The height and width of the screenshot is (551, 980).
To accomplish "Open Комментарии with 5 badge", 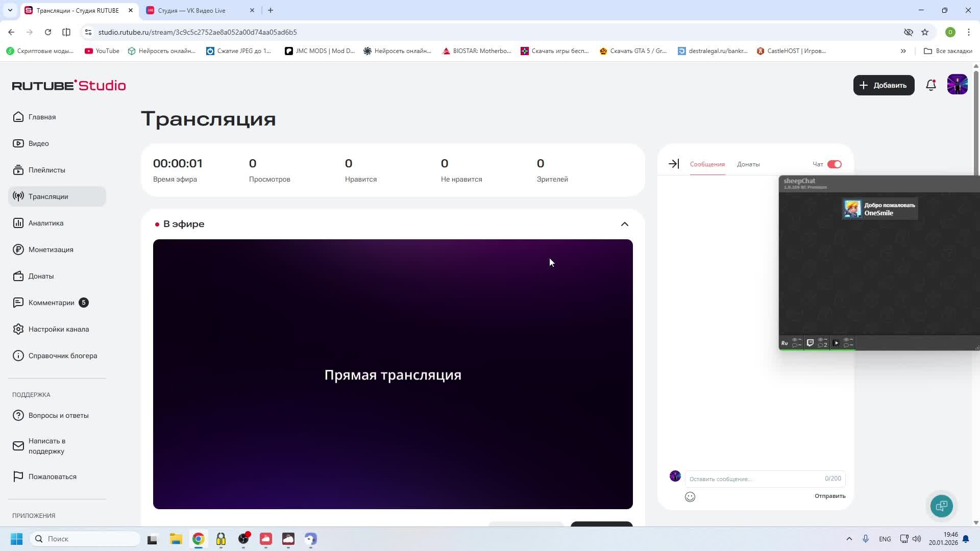I will pyautogui.click(x=52, y=303).
